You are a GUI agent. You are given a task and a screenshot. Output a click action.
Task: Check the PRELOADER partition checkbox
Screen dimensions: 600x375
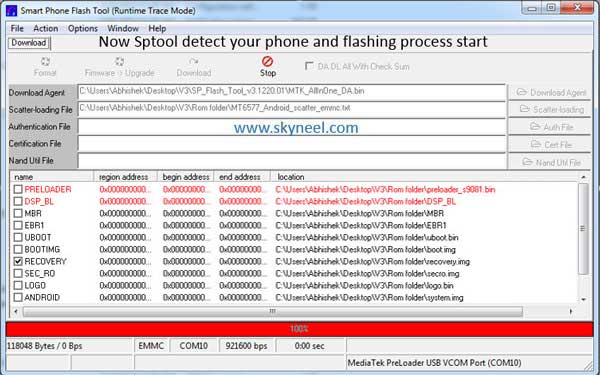coord(18,189)
